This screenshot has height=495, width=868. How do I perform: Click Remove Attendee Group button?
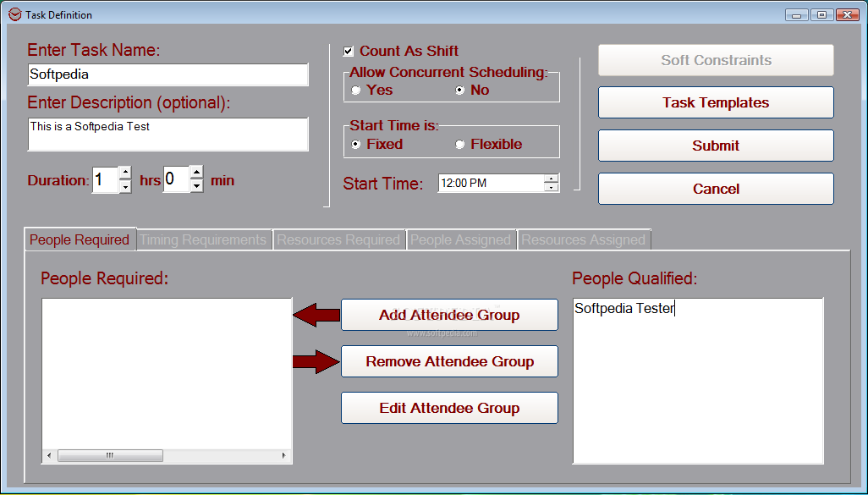(x=449, y=361)
